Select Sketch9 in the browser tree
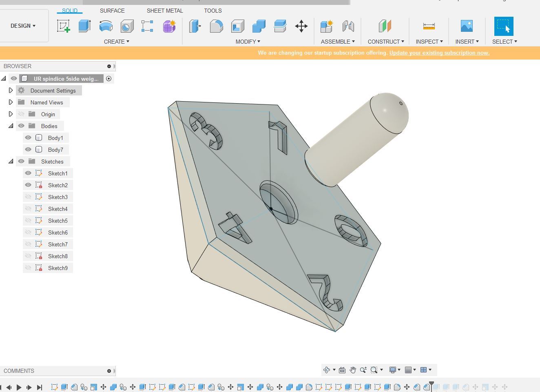The height and width of the screenshot is (392, 540). 58,268
